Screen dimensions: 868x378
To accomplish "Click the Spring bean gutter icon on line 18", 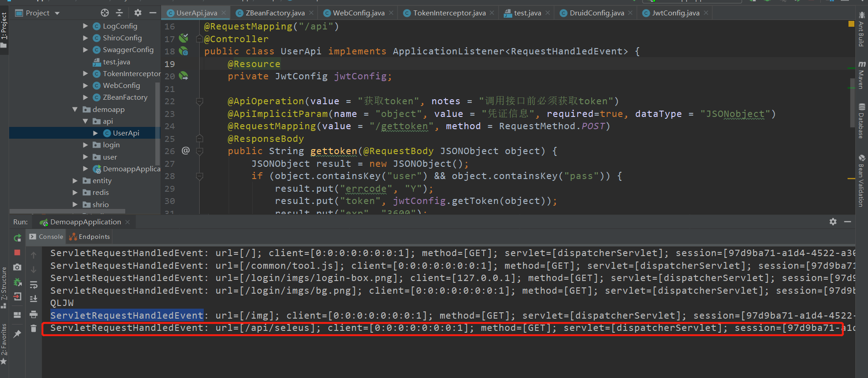I will click(183, 51).
